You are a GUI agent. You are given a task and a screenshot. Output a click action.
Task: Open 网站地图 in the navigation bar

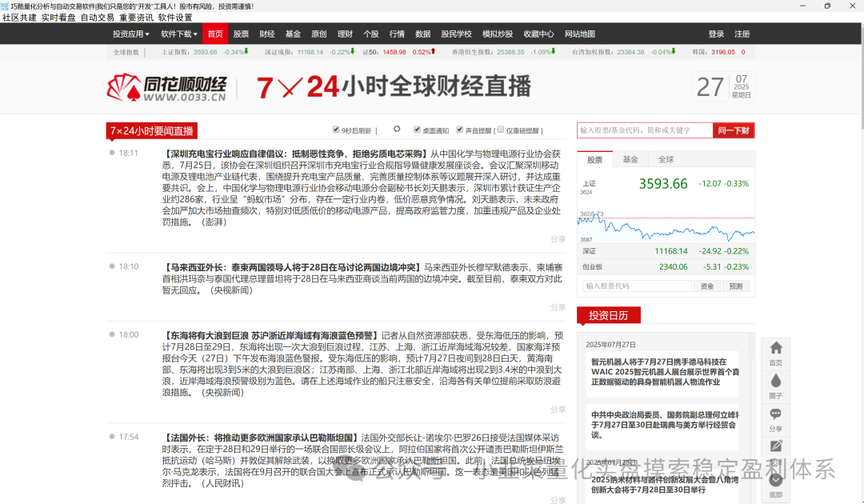[580, 34]
